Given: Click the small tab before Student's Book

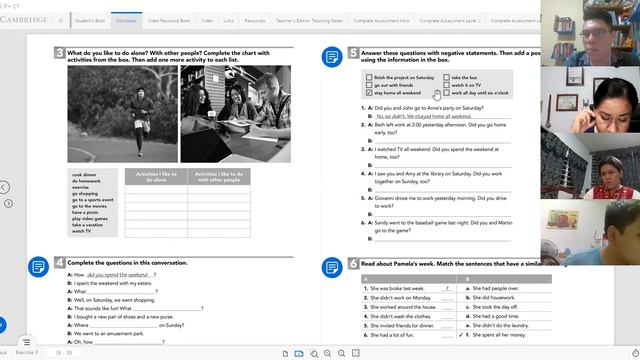Looking at the screenshot, I should [x=61, y=20].
